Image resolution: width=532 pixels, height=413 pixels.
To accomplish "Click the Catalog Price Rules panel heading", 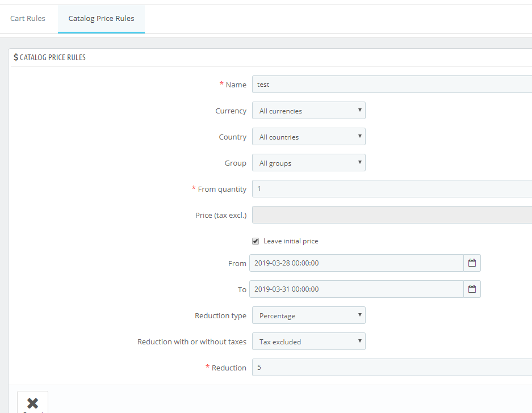I will pos(53,57).
